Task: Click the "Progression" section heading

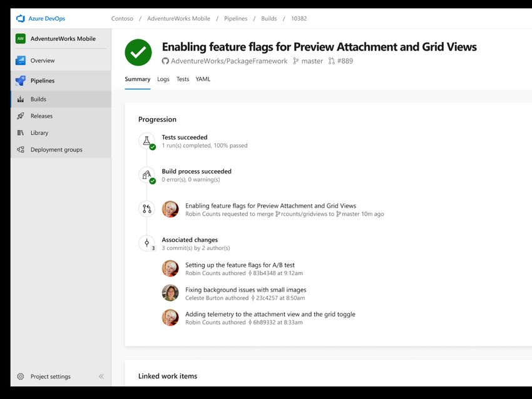Action: click(157, 119)
